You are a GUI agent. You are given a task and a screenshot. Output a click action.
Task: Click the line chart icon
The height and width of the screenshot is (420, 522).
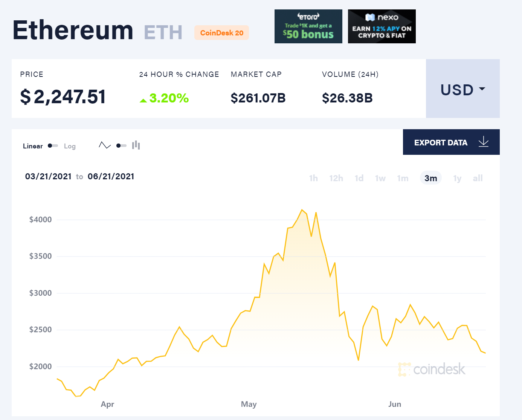tap(105, 145)
